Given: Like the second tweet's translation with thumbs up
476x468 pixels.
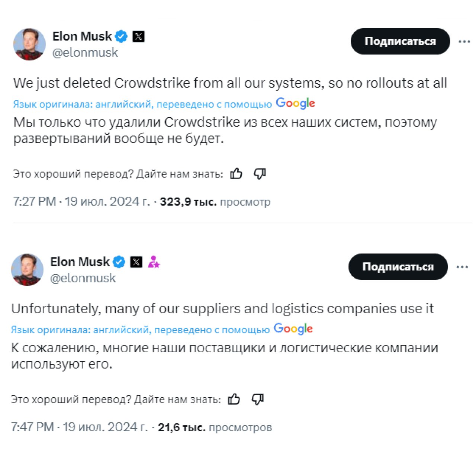Looking at the screenshot, I should tap(234, 399).
